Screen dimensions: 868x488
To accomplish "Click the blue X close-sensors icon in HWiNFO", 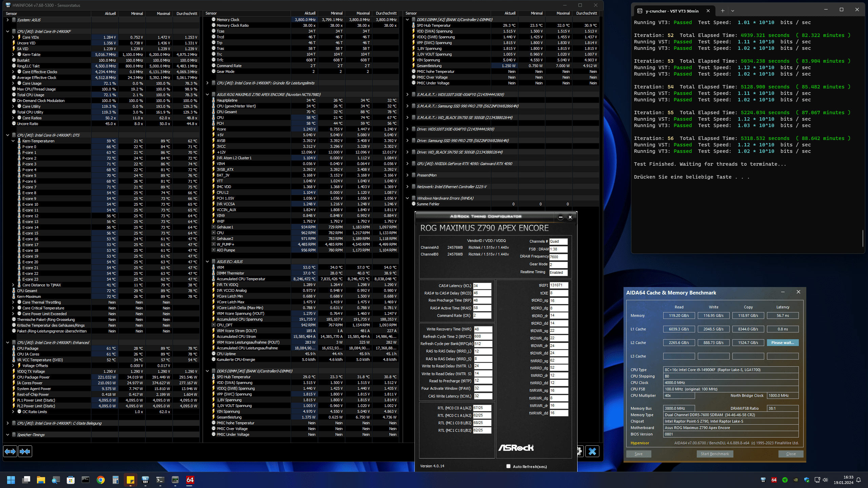I will click(592, 451).
